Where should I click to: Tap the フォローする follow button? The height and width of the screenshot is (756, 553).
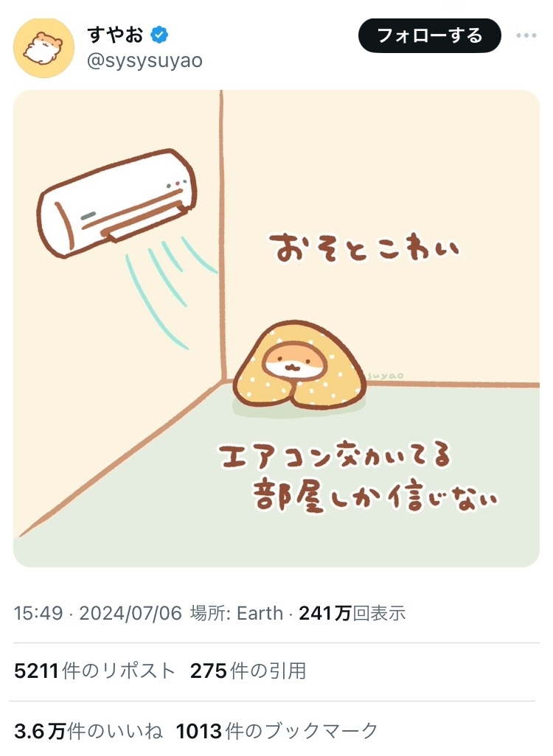(x=429, y=35)
